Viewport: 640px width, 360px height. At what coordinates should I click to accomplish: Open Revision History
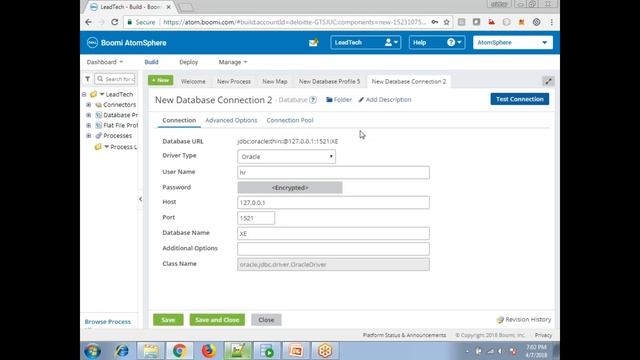coord(524,320)
